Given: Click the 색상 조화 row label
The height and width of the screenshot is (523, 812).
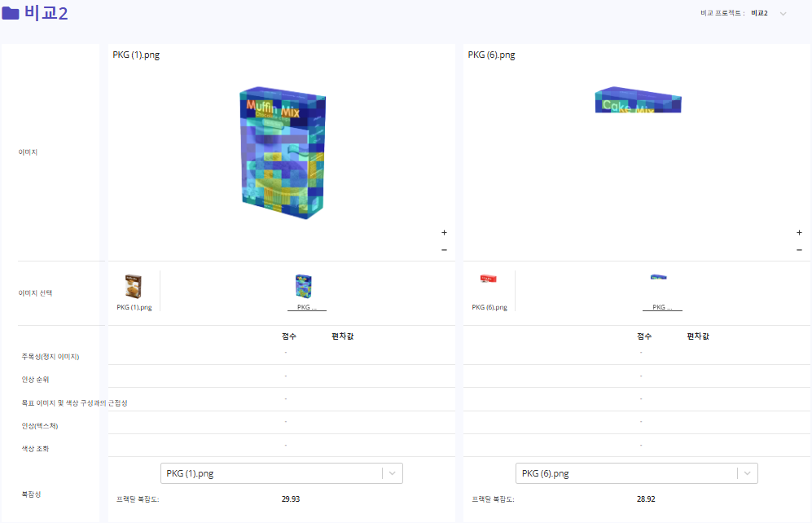Looking at the screenshot, I should coord(35,449).
